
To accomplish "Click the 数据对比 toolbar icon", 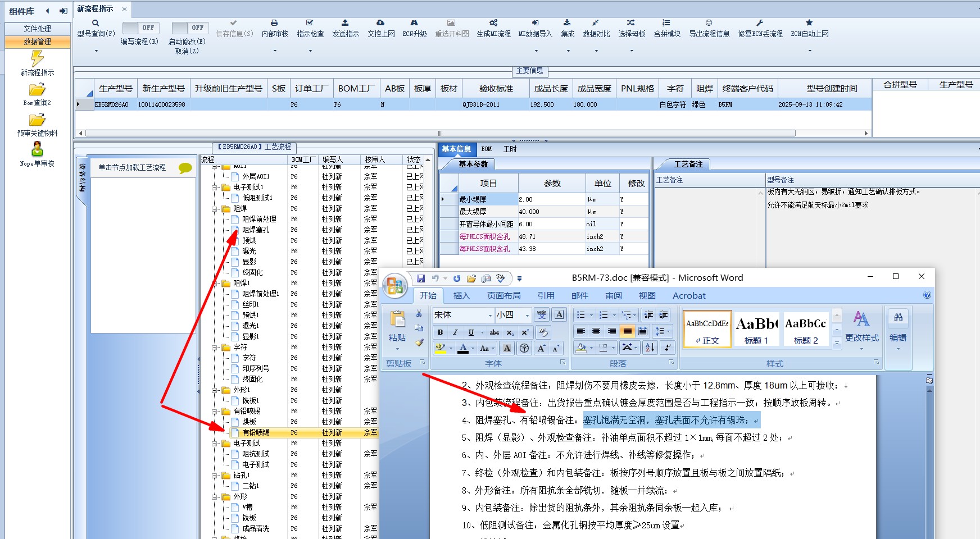I will (596, 23).
